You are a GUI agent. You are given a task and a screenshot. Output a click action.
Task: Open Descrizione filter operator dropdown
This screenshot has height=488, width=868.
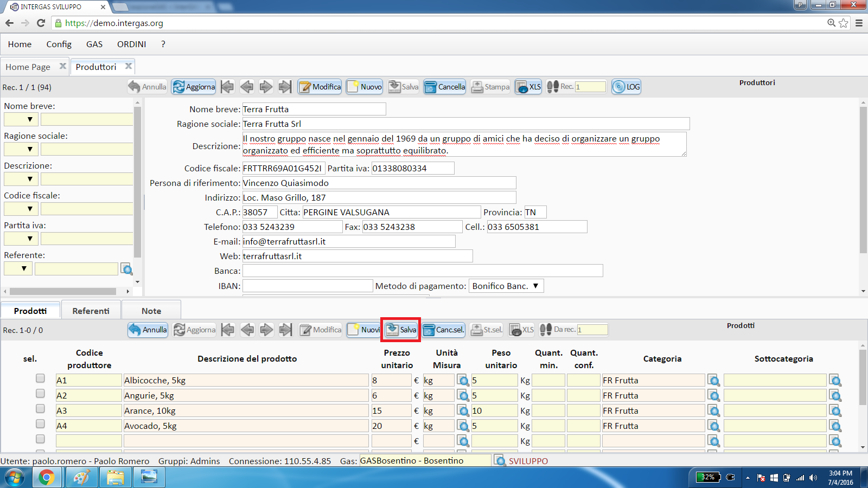(22, 179)
